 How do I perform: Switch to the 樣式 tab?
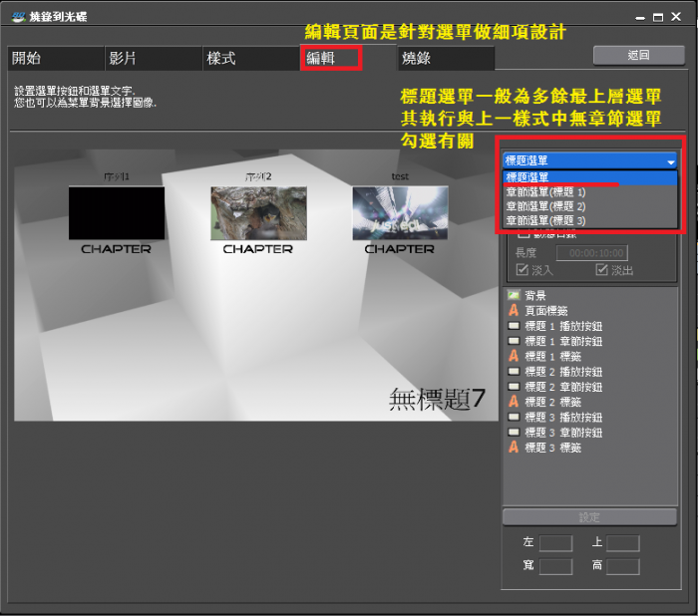(x=221, y=59)
